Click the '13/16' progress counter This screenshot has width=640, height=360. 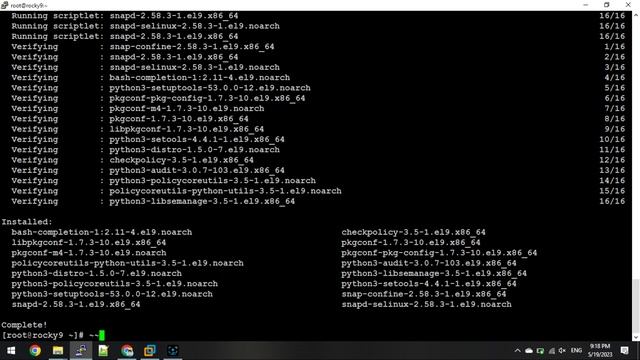(x=612, y=170)
